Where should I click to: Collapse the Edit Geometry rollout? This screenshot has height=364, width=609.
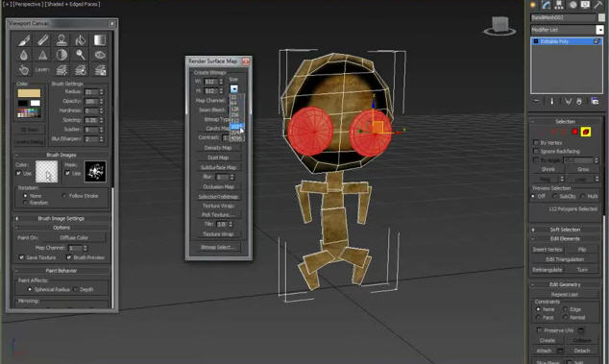point(565,284)
